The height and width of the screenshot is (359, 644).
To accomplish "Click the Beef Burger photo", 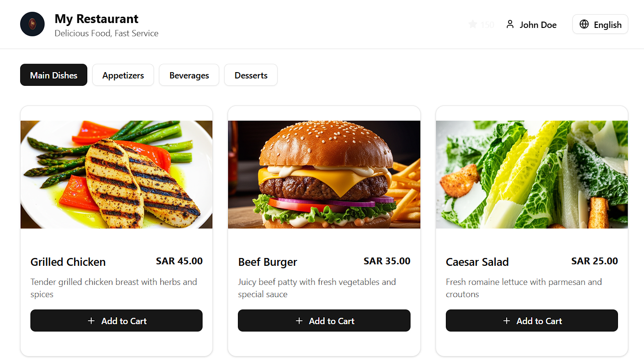I will point(324,175).
